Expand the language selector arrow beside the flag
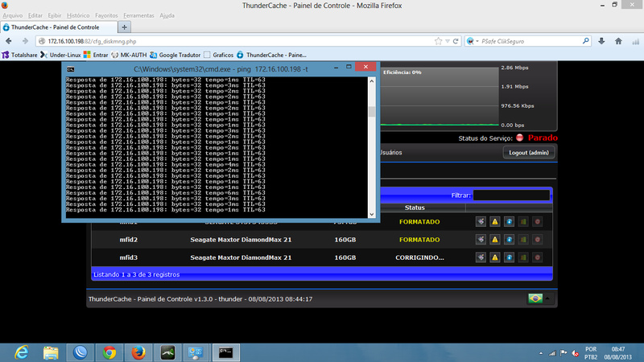 (x=547, y=298)
